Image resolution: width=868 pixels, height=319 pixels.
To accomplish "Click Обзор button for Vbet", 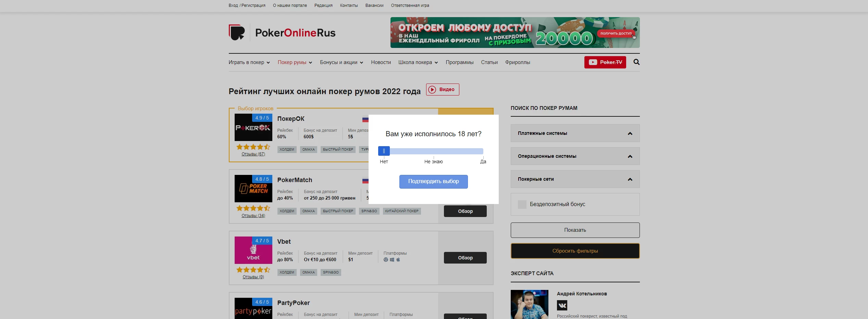I will [465, 258].
